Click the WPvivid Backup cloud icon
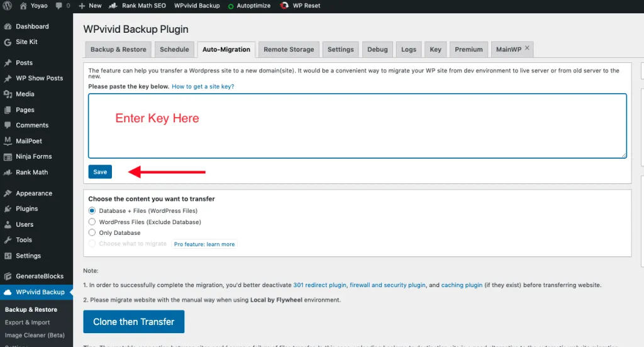 (x=8, y=292)
